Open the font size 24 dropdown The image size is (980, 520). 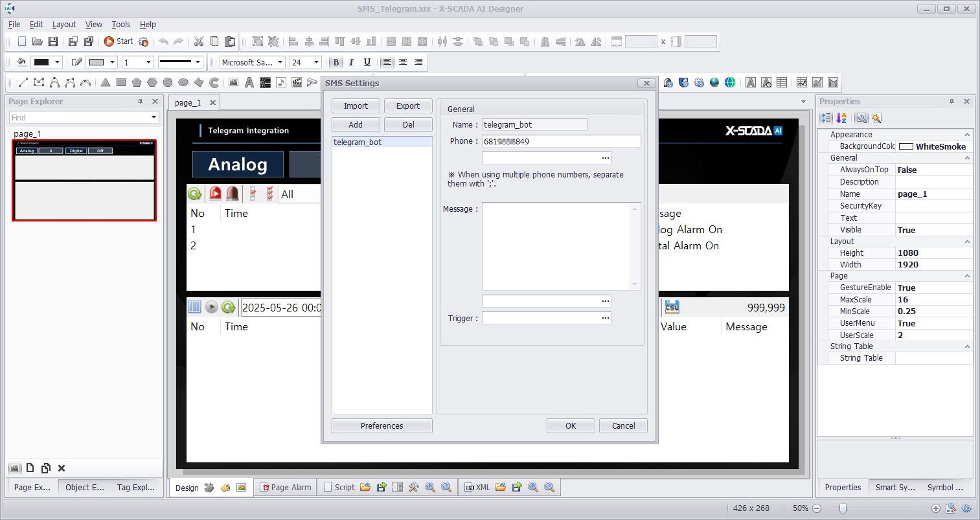pyautogui.click(x=316, y=62)
